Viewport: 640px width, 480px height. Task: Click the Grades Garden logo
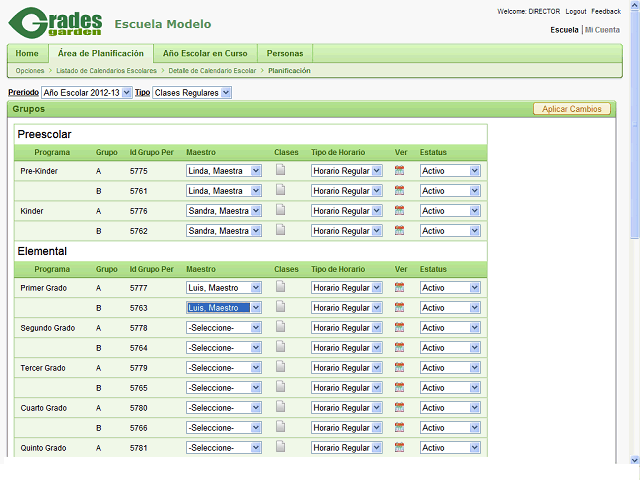pyautogui.click(x=55, y=23)
